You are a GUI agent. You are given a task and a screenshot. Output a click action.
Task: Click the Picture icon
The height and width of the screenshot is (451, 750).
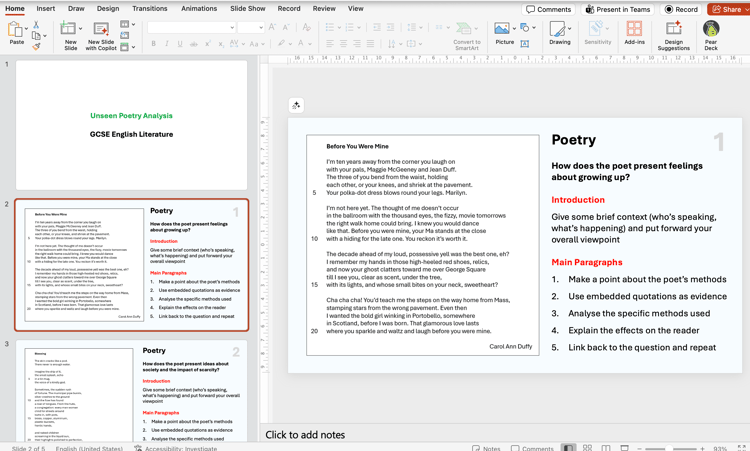[501, 29]
